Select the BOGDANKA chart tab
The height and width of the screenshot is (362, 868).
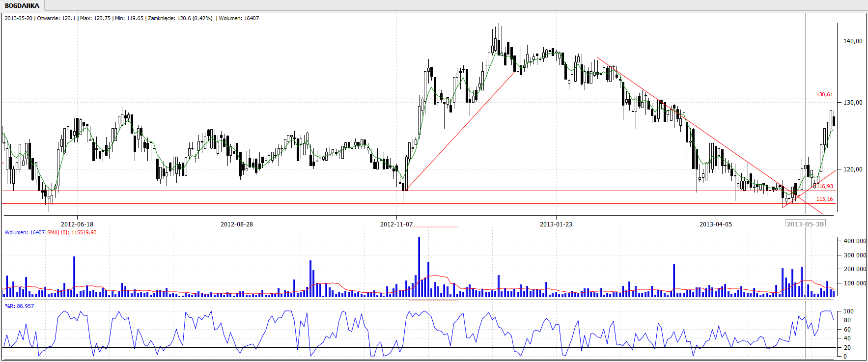click(x=22, y=6)
